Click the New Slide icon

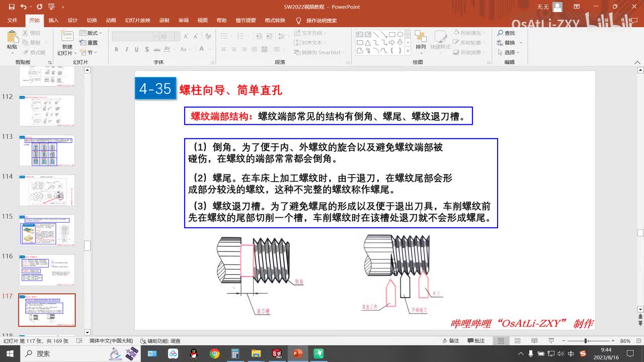tap(67, 36)
